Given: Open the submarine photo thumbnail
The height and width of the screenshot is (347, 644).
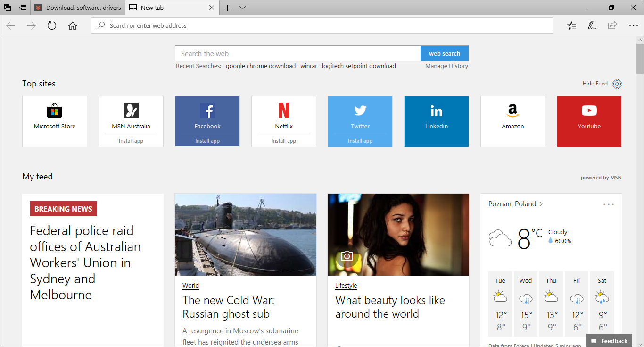Looking at the screenshot, I should coord(246,235).
